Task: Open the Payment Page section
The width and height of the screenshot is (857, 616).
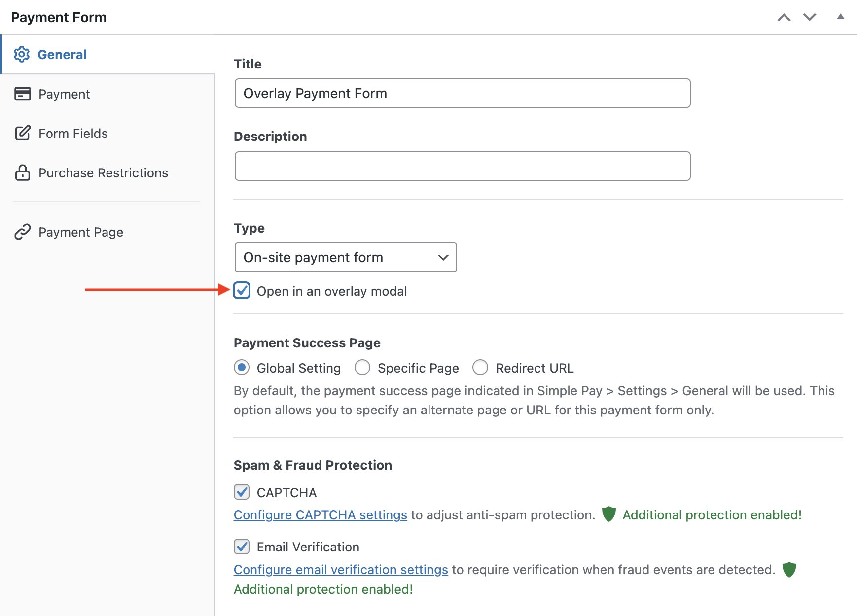Action: pos(80,232)
